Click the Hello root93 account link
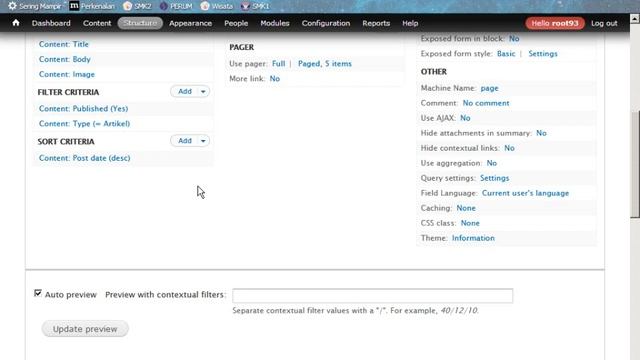This screenshot has width=640, height=360. 555,23
